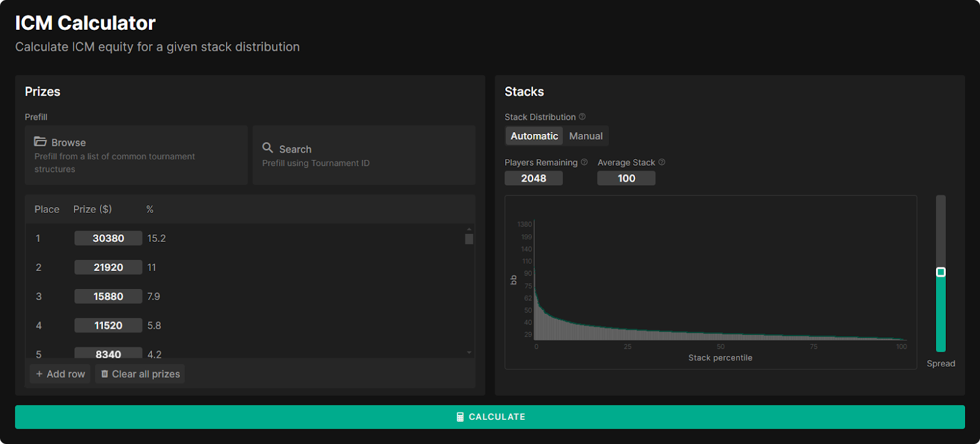The height and width of the screenshot is (444, 980).
Task: Click the calculator icon on Calculate button
Action: (460, 417)
